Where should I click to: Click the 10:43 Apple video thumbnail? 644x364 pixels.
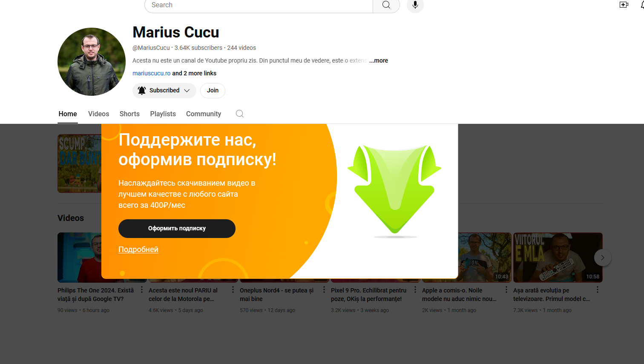pos(485,257)
